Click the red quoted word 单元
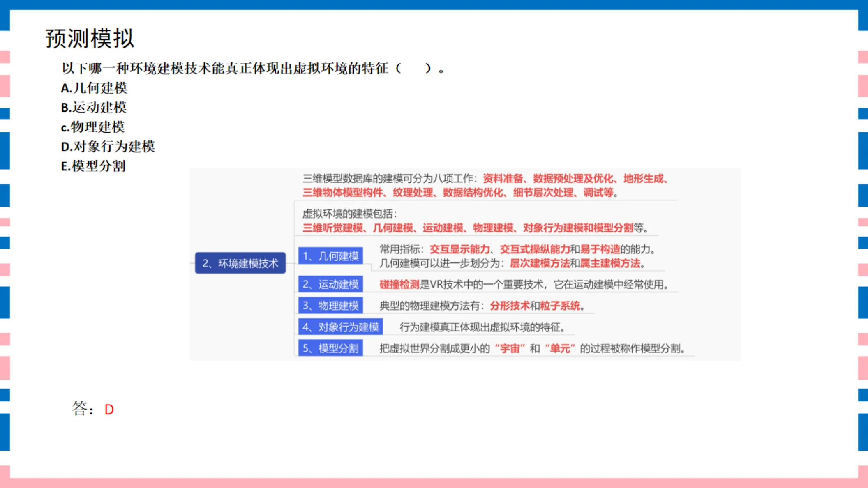 (560, 349)
